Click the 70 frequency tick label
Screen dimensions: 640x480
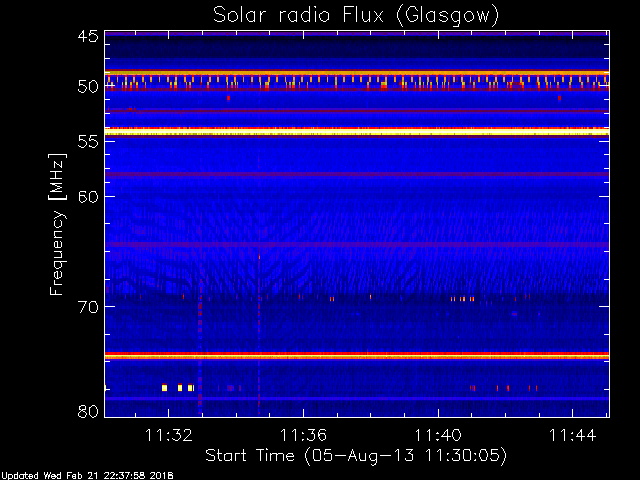click(x=88, y=307)
